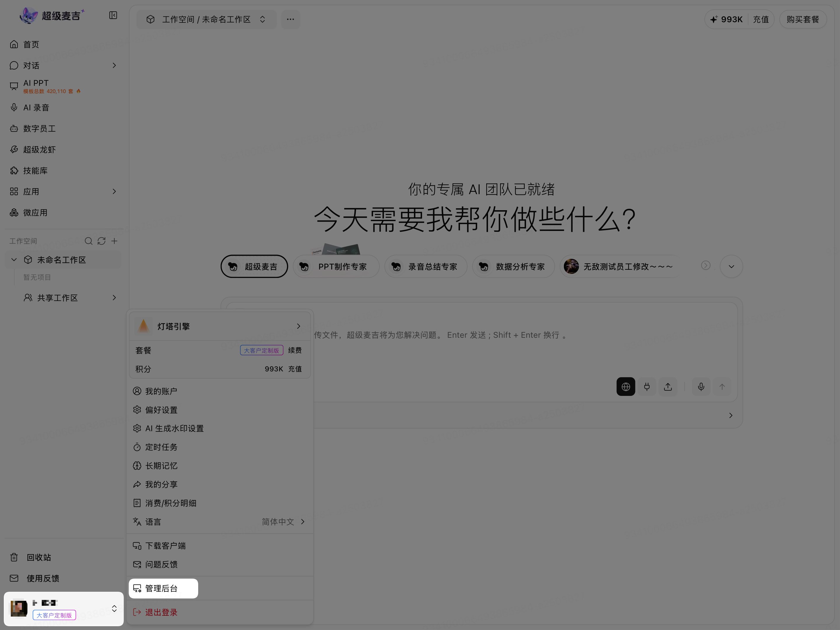Toggle the user profile menu at bottom

(x=64, y=609)
